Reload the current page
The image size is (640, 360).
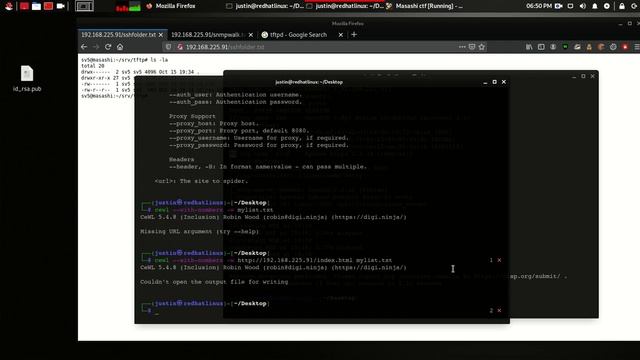(x=108, y=47)
